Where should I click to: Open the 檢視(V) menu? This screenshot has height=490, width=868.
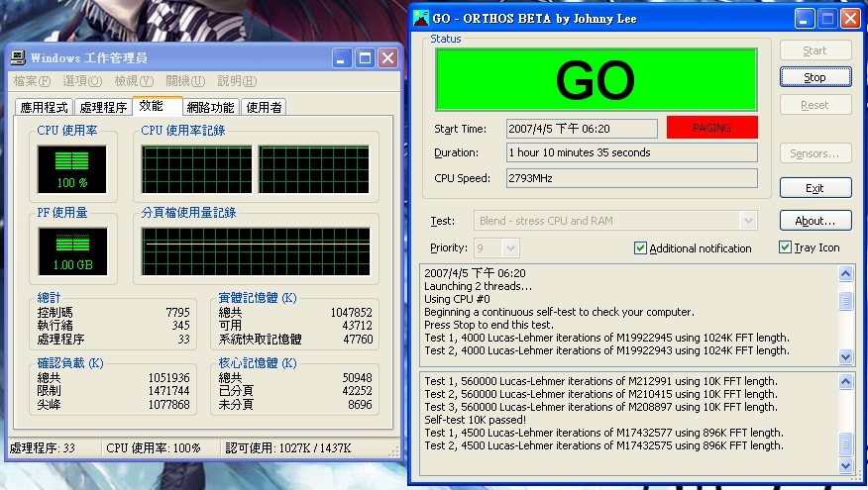point(134,81)
